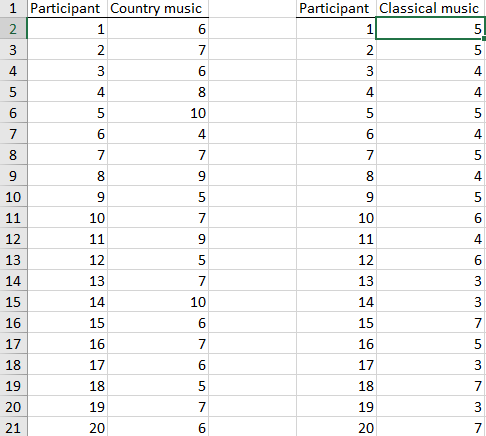Screen dimensions: 486x436
Task: Select the Country music header cell
Action: pos(158,8)
